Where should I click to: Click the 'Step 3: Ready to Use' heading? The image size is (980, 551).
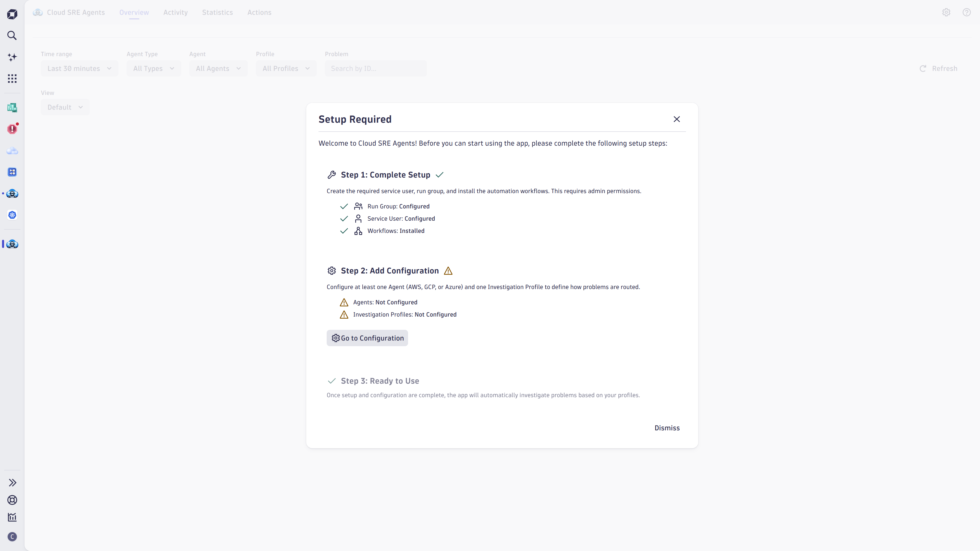tap(380, 381)
